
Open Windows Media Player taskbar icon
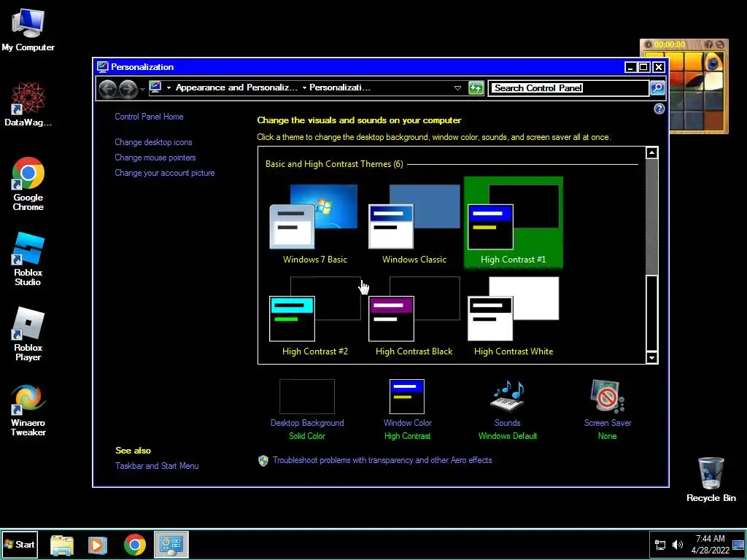[97, 545]
